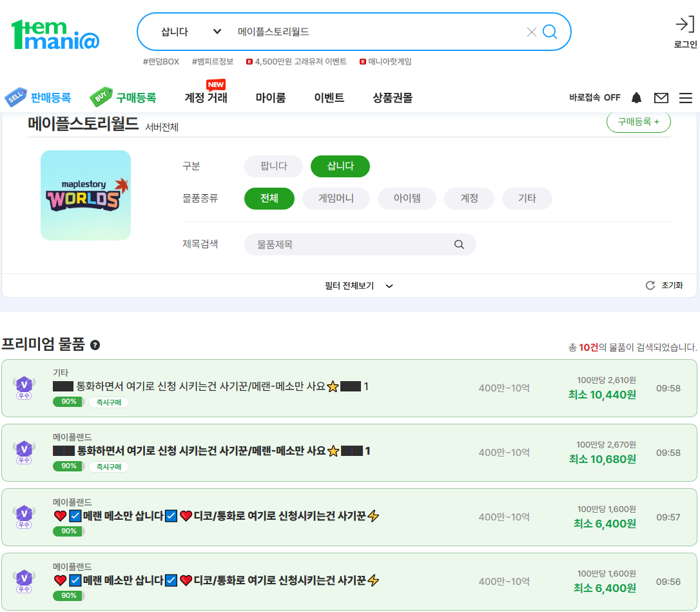Click the 90% badge on 10,440원 listing
700x612 pixels.
68,402
